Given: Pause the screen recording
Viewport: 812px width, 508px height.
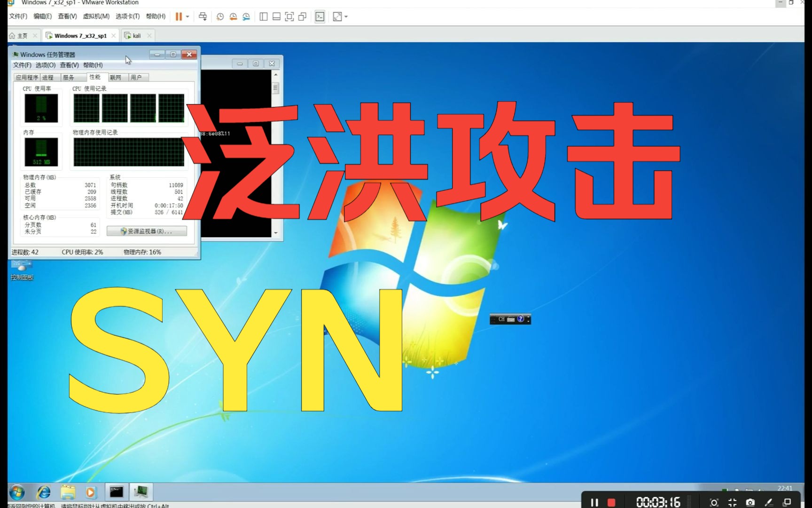Looking at the screenshot, I should (x=594, y=502).
